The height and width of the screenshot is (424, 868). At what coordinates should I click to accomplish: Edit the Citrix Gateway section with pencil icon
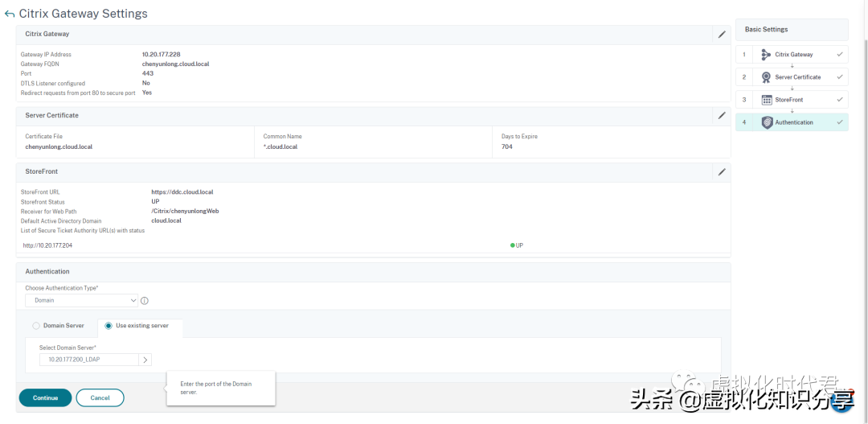(721, 35)
